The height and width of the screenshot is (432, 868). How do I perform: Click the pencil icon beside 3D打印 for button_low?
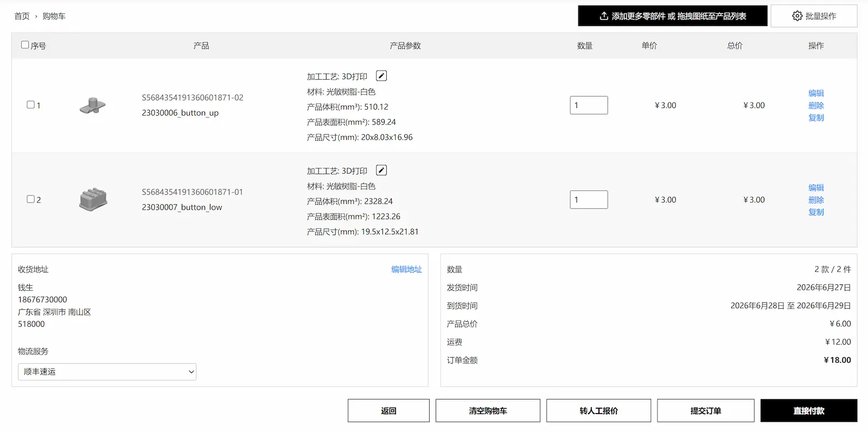[381, 170]
